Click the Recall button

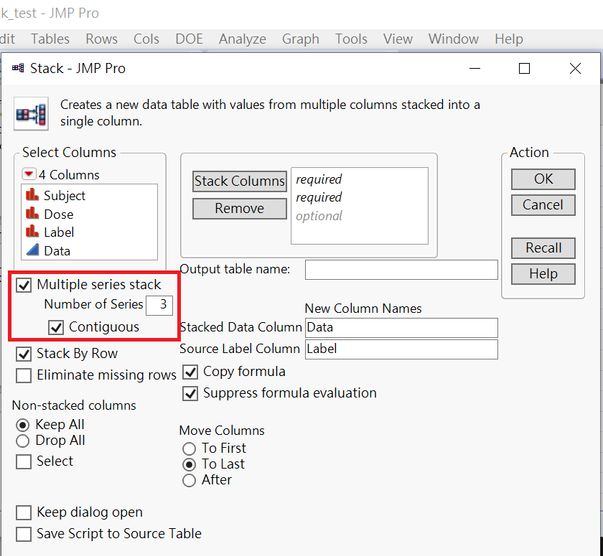click(543, 248)
